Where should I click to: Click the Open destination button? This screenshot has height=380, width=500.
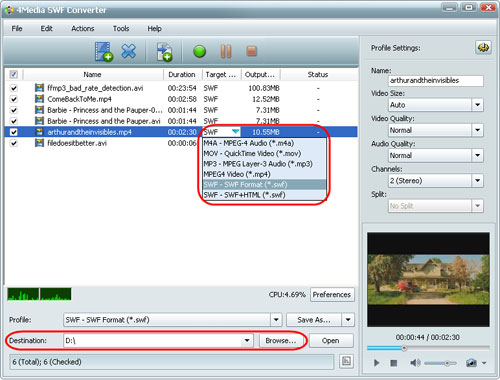point(331,341)
